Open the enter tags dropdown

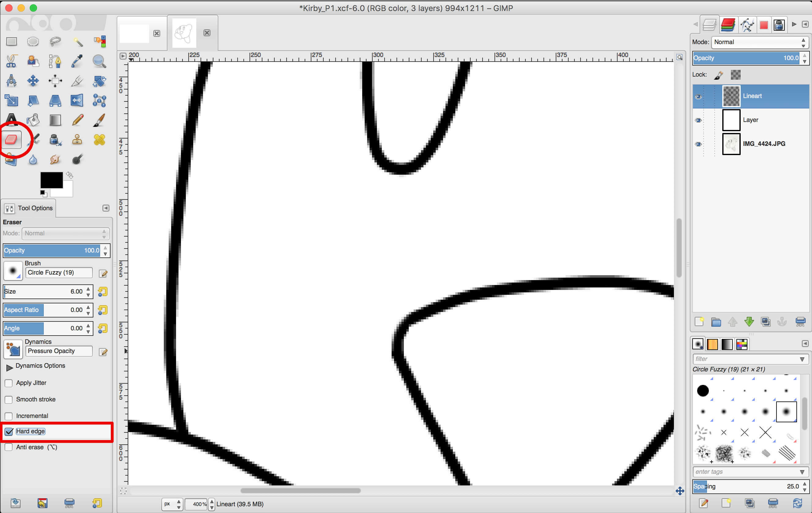[x=802, y=472]
